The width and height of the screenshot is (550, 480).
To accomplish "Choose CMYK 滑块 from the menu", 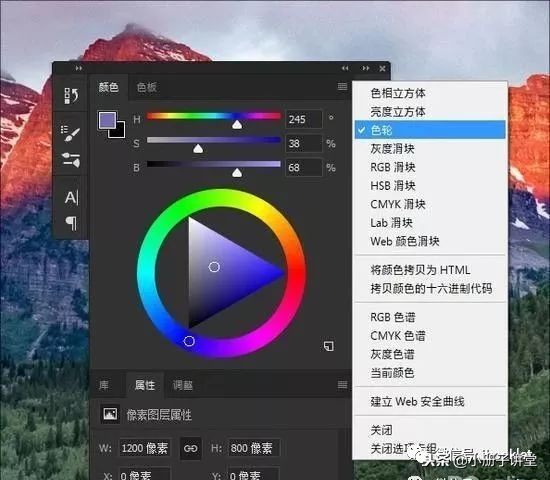I will click(x=430, y=204).
